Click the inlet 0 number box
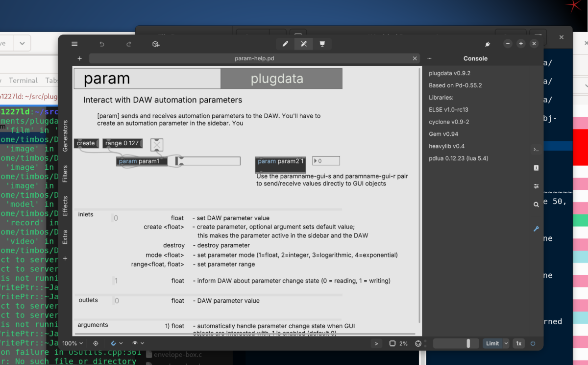588x365 pixels. (116, 218)
